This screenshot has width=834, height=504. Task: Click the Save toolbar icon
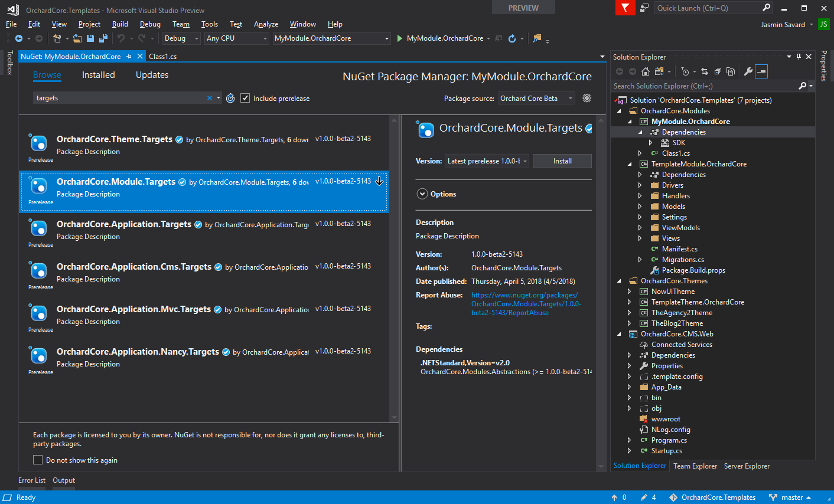tap(90, 38)
